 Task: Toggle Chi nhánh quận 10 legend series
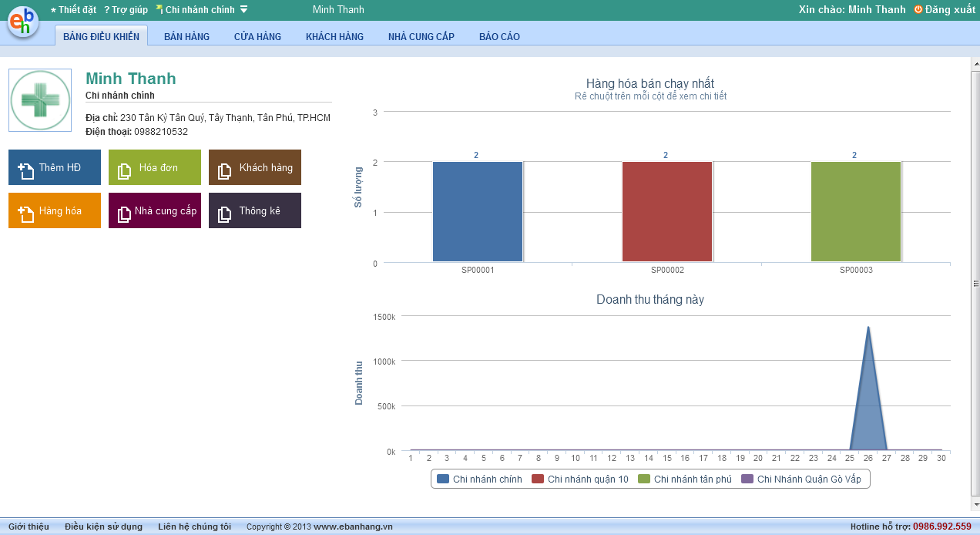pos(579,479)
